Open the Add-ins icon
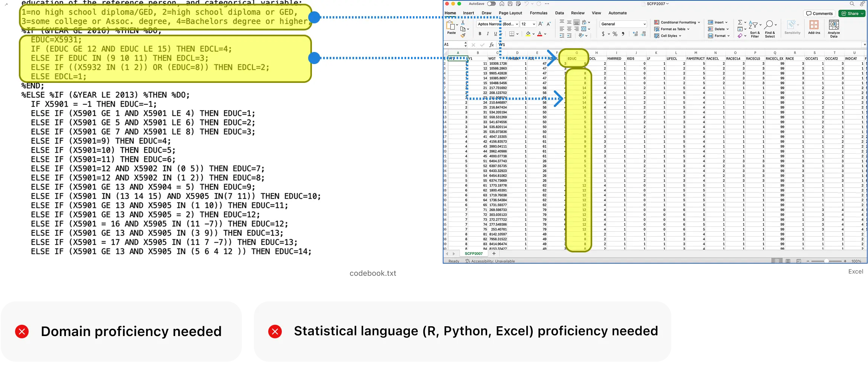The image size is (868, 379). [814, 27]
